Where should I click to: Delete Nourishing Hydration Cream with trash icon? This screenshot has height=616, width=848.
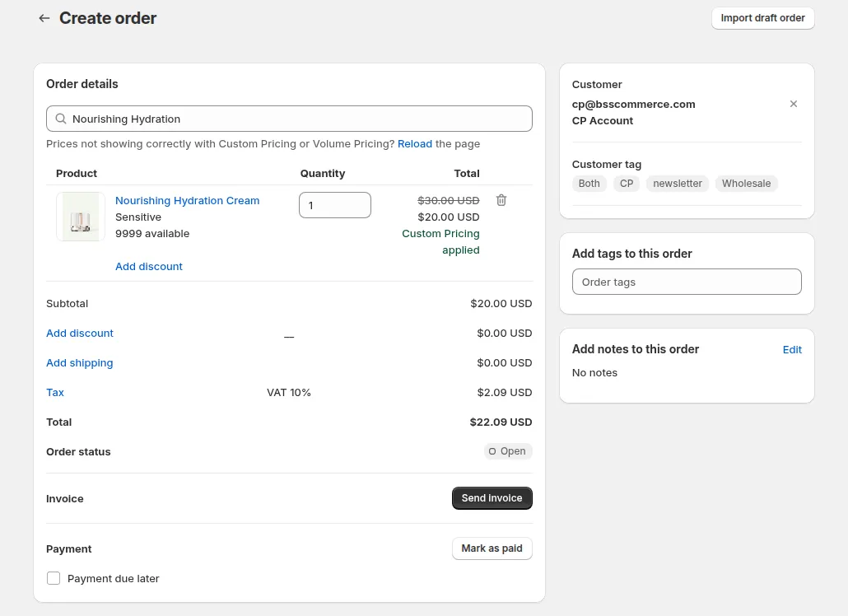point(501,200)
